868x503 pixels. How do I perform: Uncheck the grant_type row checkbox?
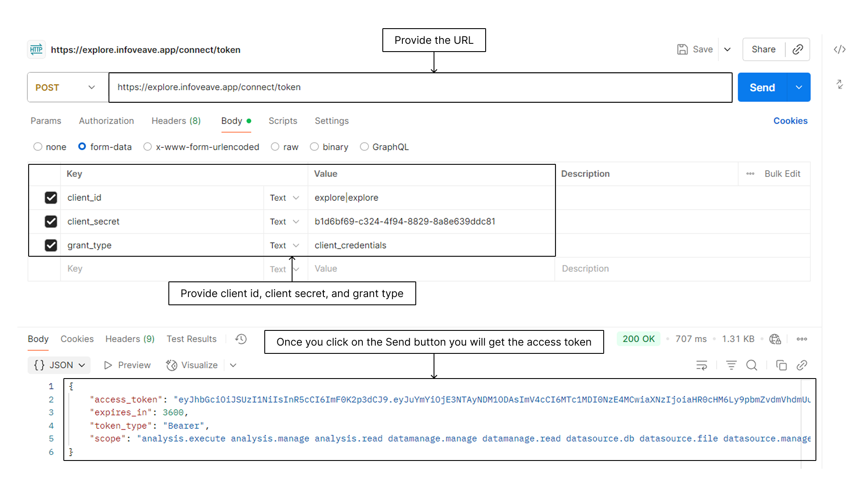coord(51,245)
